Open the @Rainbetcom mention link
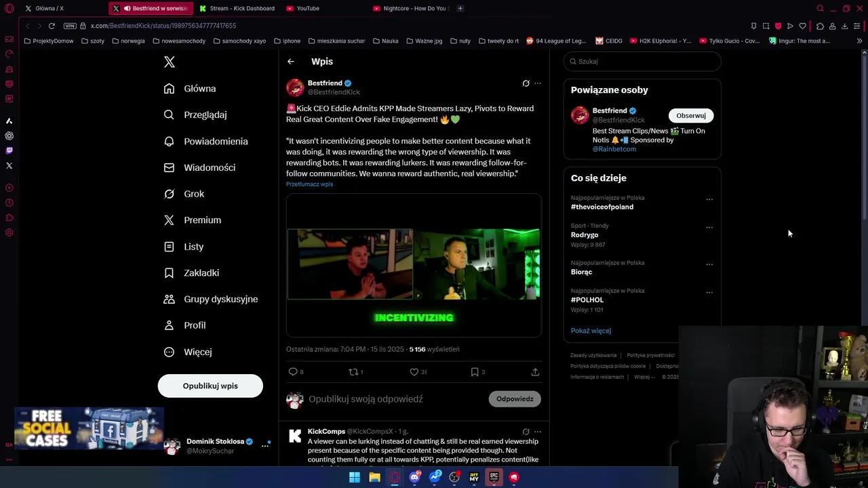868x488 pixels. pos(614,149)
